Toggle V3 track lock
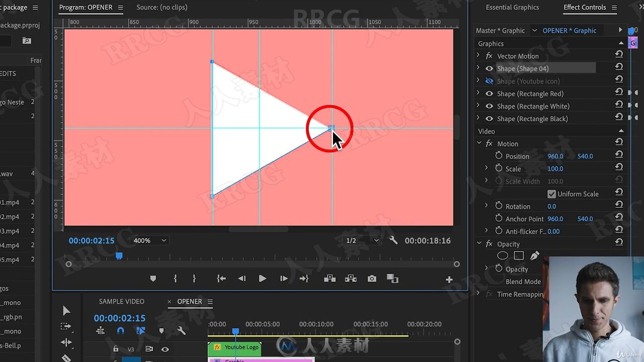Screen dimensions: 644x362 (116, 349)
